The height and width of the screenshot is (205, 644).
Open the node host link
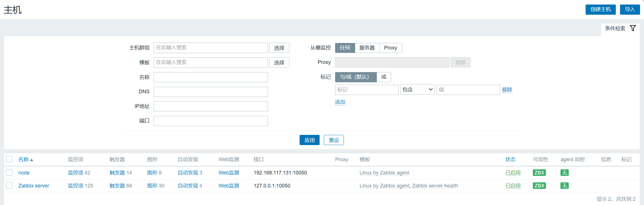coord(24,173)
